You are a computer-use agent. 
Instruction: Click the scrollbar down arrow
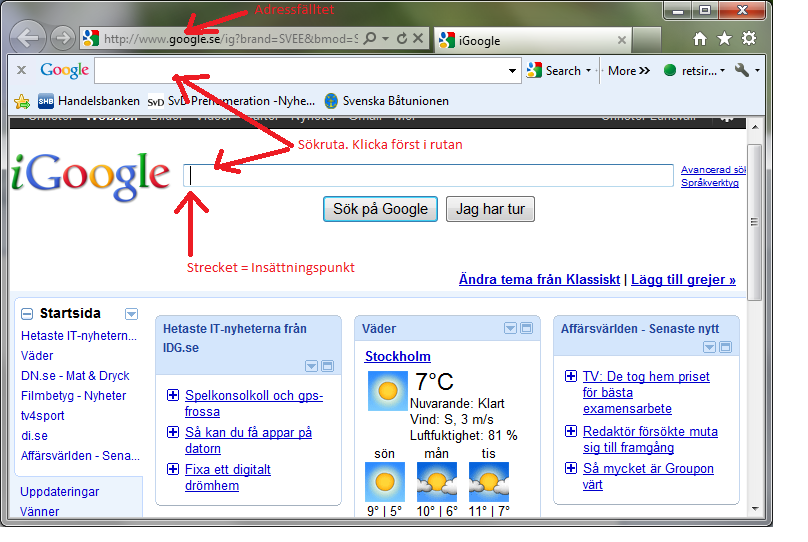(755, 509)
